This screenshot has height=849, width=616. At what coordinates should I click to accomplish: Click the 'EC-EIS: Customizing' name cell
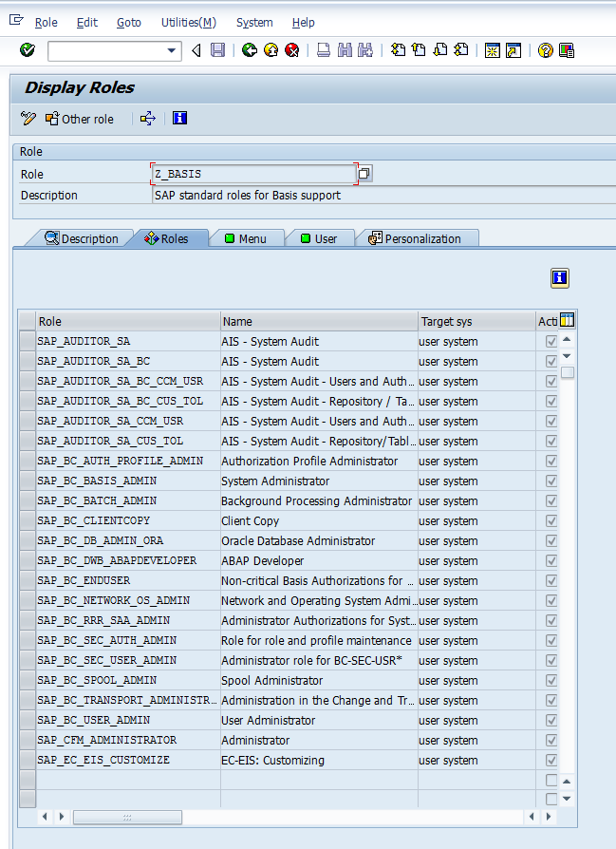click(319, 760)
